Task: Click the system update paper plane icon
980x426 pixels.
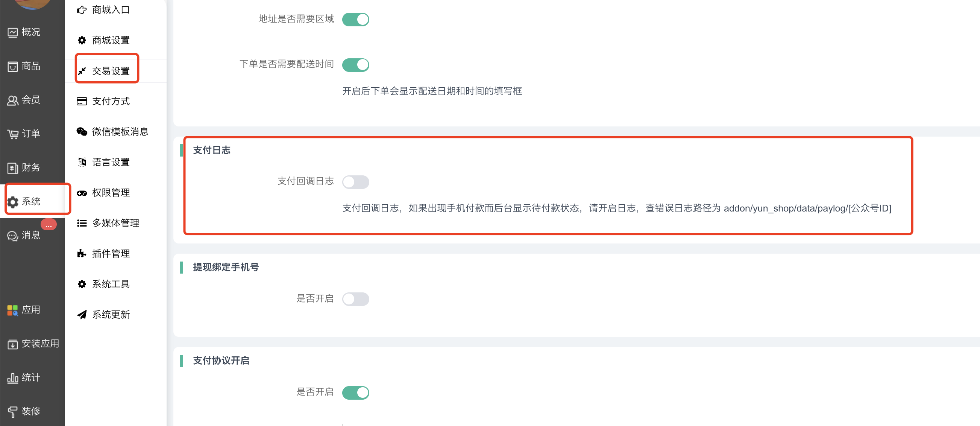Action: click(x=81, y=315)
